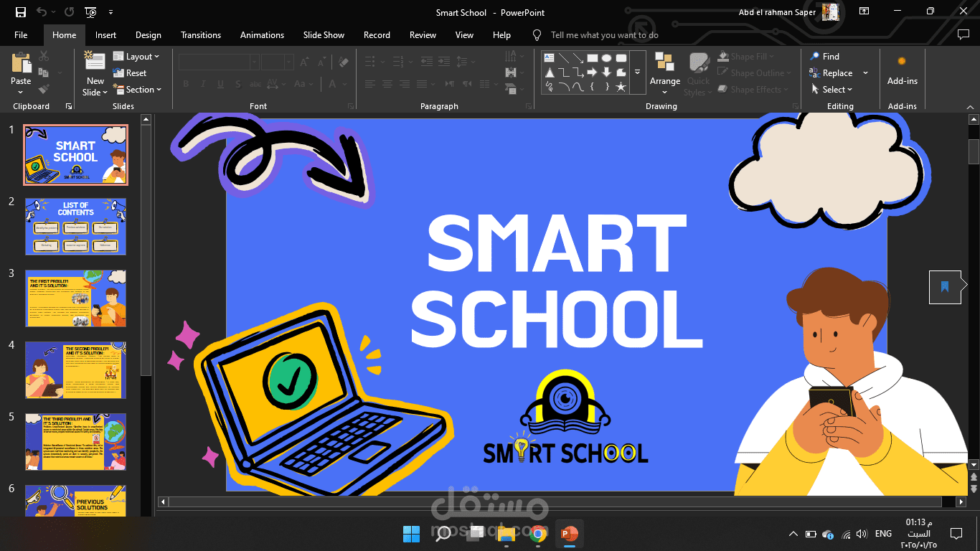
Task: Select the 5-Point Star shape
Action: pyautogui.click(x=621, y=87)
